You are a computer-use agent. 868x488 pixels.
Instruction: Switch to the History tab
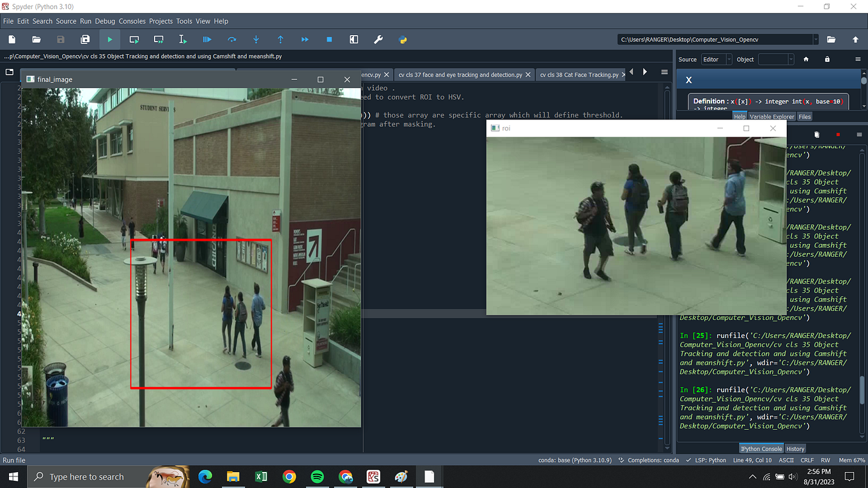(x=795, y=448)
